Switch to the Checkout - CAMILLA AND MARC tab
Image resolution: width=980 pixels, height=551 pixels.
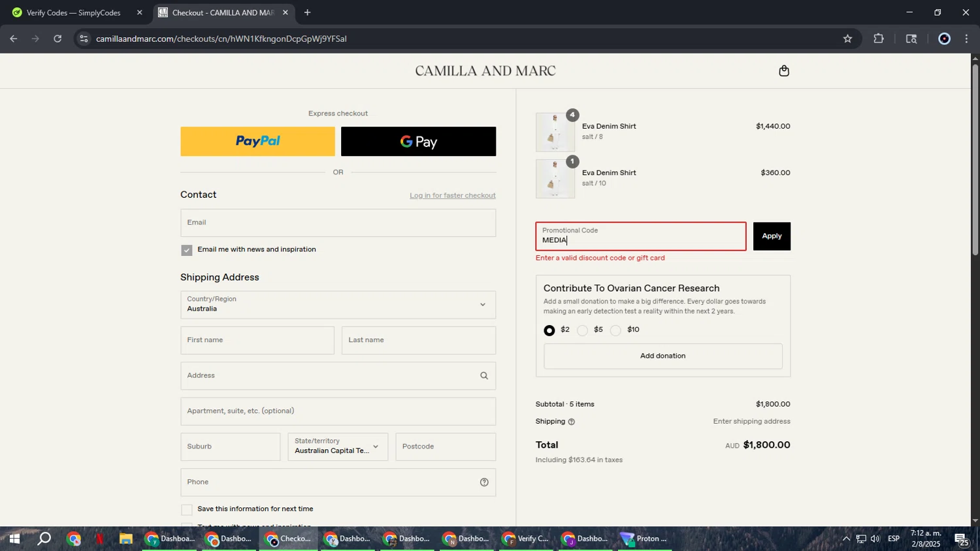223,12
